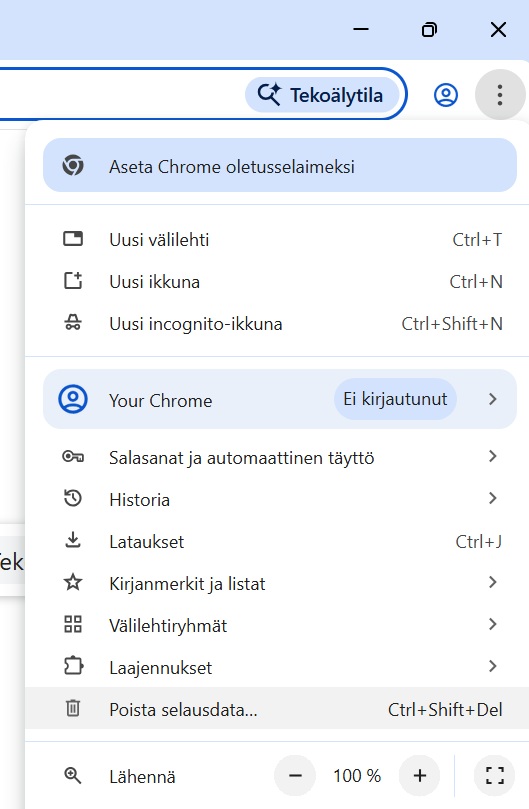Screen dimensions: 529x809
Task: Open Kirjanmerkit ja listat entry
Action: pos(277,583)
